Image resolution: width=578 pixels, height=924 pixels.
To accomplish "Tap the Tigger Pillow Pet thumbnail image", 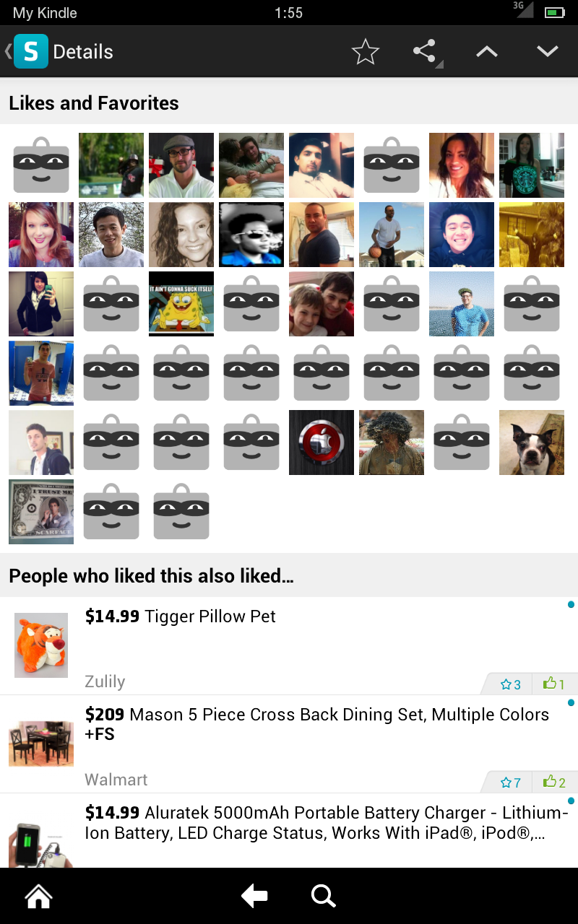I will pos(41,645).
